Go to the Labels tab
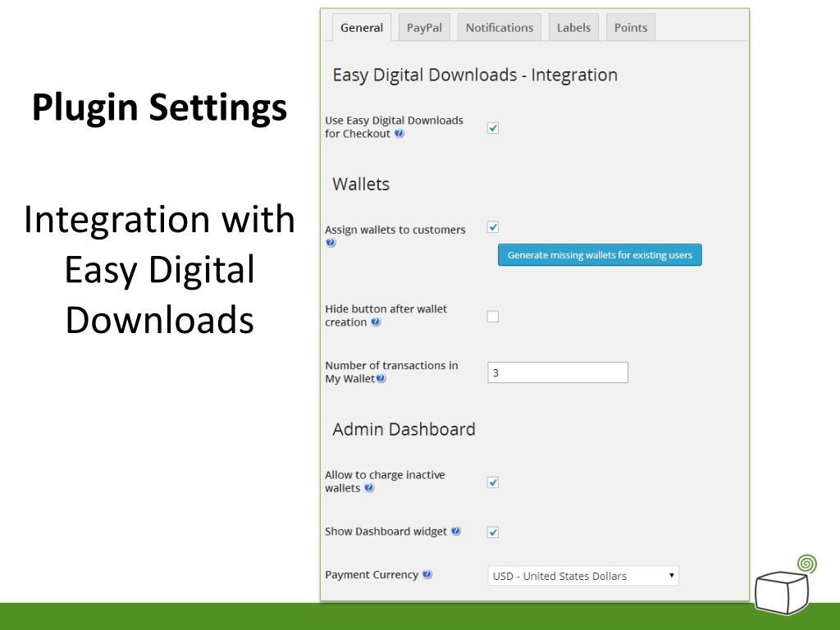The image size is (840, 630). (573, 27)
